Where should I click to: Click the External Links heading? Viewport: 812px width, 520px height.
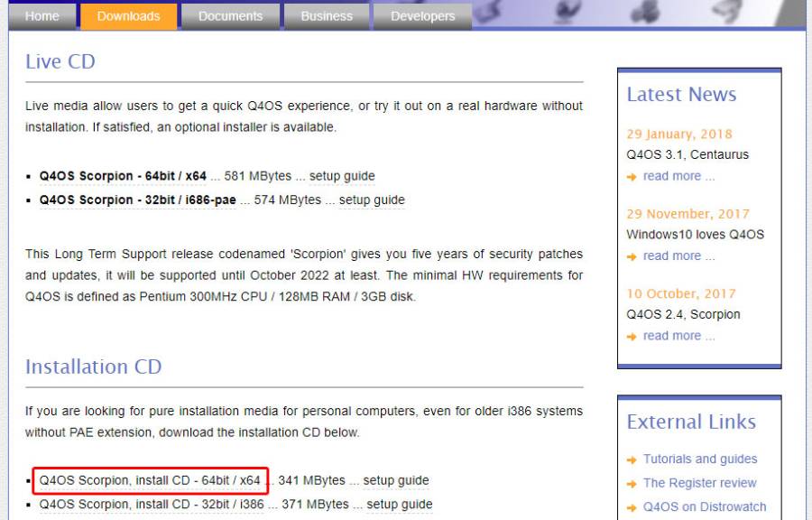click(x=691, y=422)
